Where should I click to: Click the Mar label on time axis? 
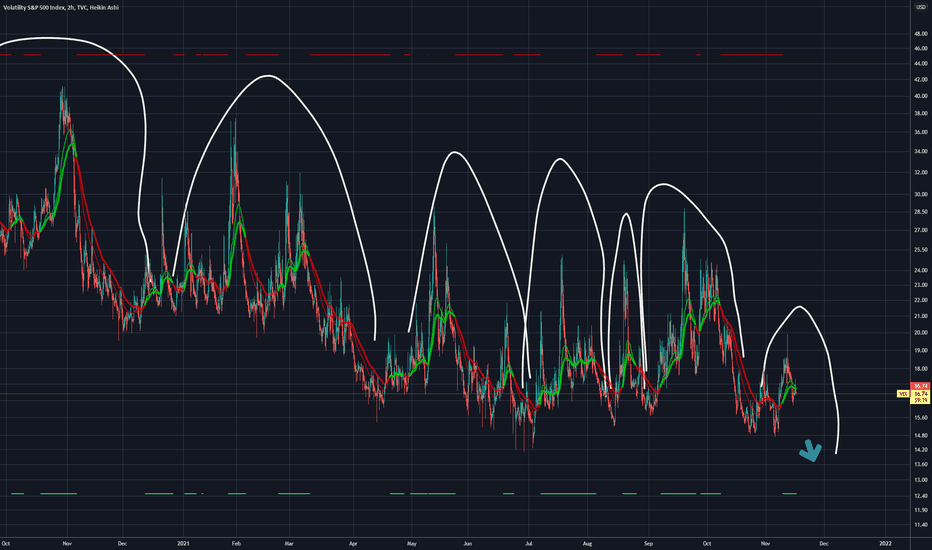pos(289,543)
